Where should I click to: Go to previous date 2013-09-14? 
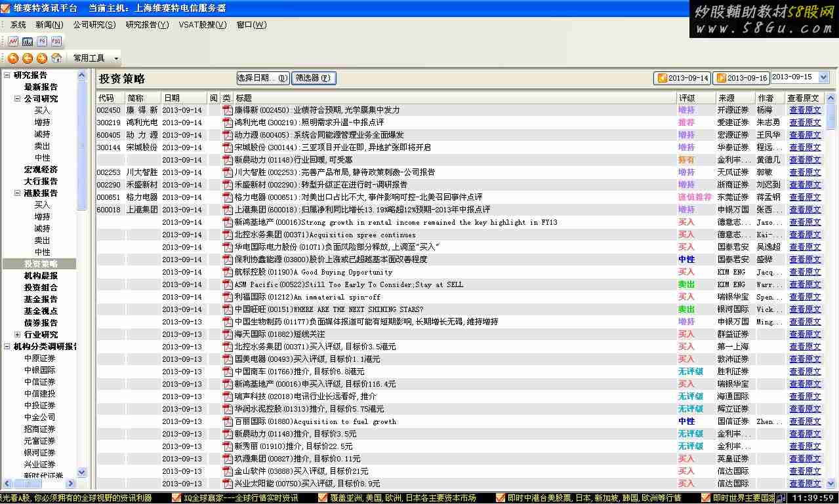click(683, 78)
